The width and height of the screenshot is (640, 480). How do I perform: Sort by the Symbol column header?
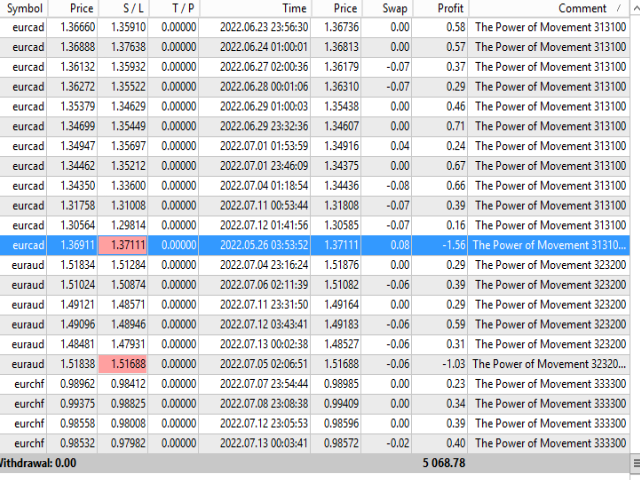point(24,8)
